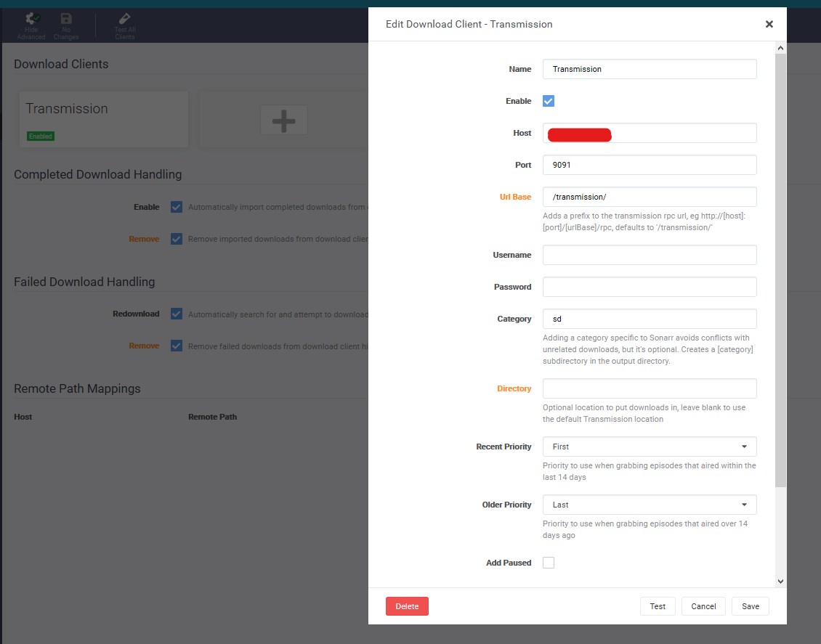Toggle the Add Paused checkbox
This screenshot has width=821, height=644.
549,563
